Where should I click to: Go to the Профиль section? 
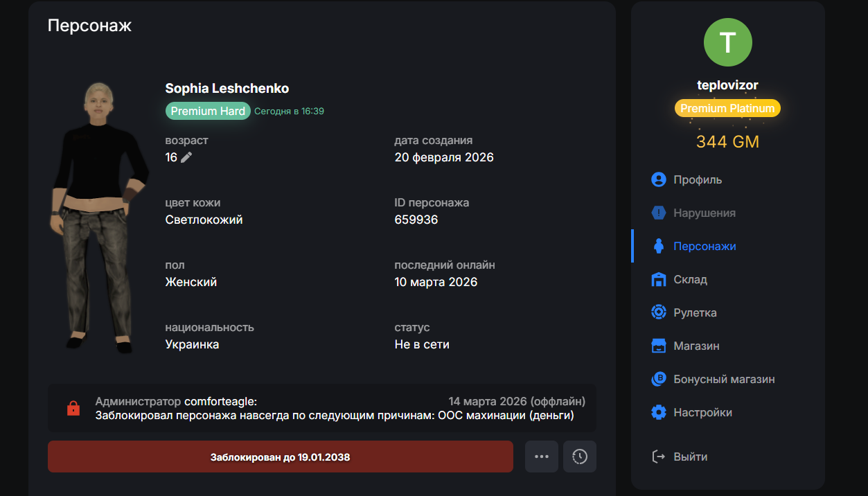(x=698, y=179)
